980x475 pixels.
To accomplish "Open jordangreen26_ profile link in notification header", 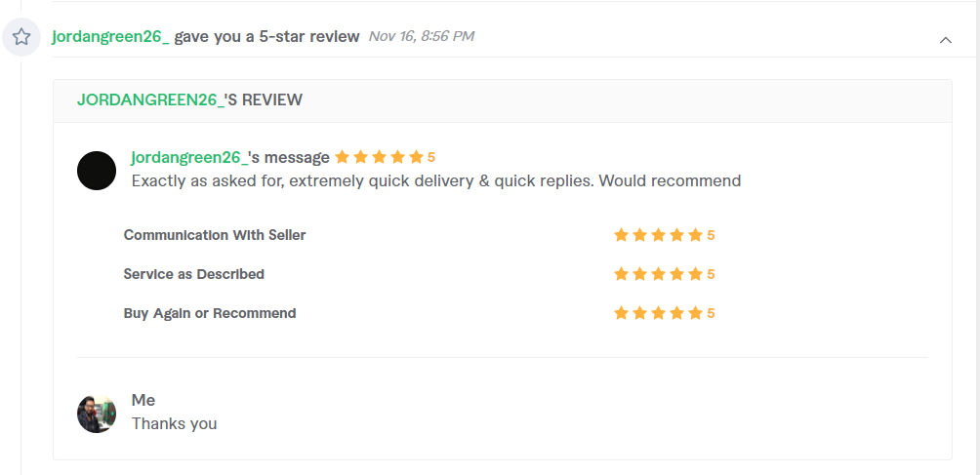I will pos(110,36).
